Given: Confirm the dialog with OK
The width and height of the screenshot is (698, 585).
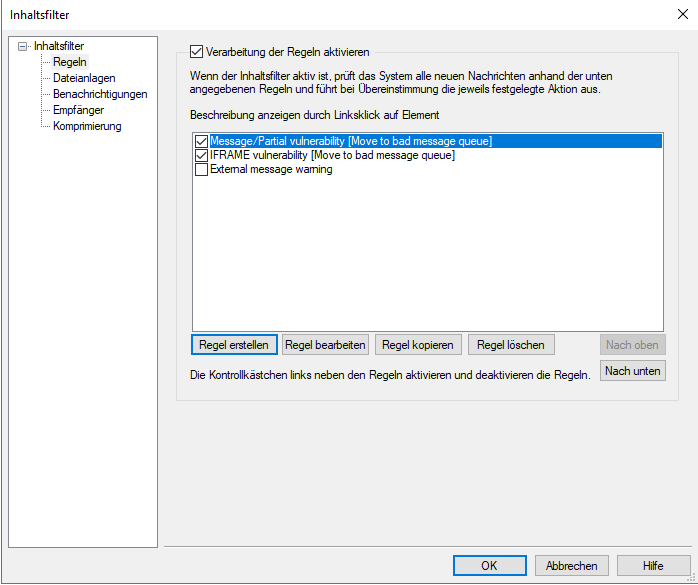Looking at the screenshot, I should coord(489,566).
